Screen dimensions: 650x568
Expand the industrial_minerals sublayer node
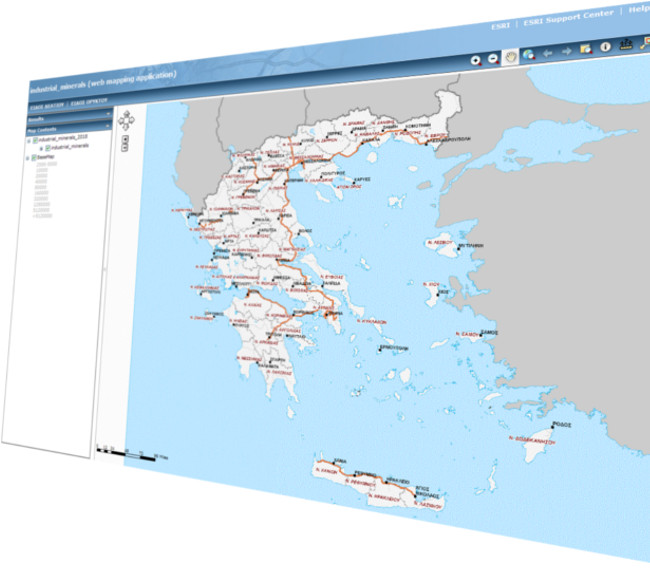pyautogui.click(x=41, y=148)
